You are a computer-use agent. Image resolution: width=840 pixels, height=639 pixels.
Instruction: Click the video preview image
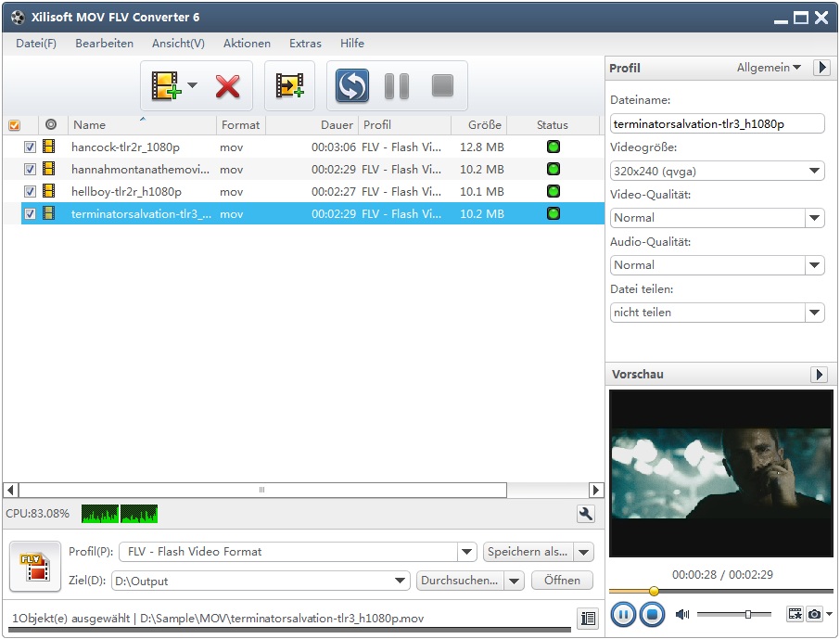pos(721,473)
